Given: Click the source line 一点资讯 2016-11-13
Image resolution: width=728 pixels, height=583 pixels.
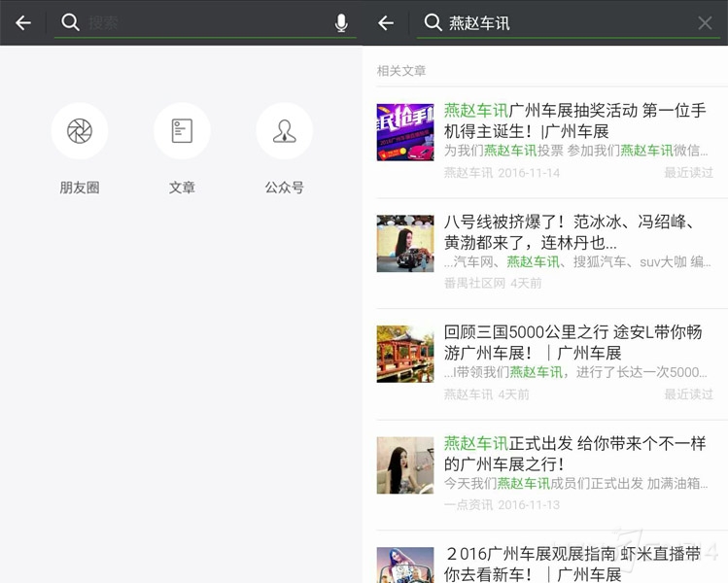Looking at the screenshot, I should tap(502, 504).
